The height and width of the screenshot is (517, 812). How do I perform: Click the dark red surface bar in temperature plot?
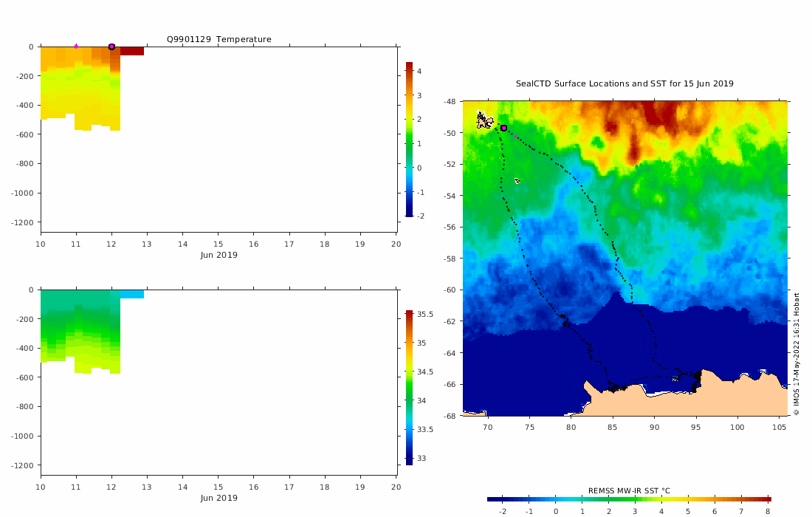[x=132, y=51]
